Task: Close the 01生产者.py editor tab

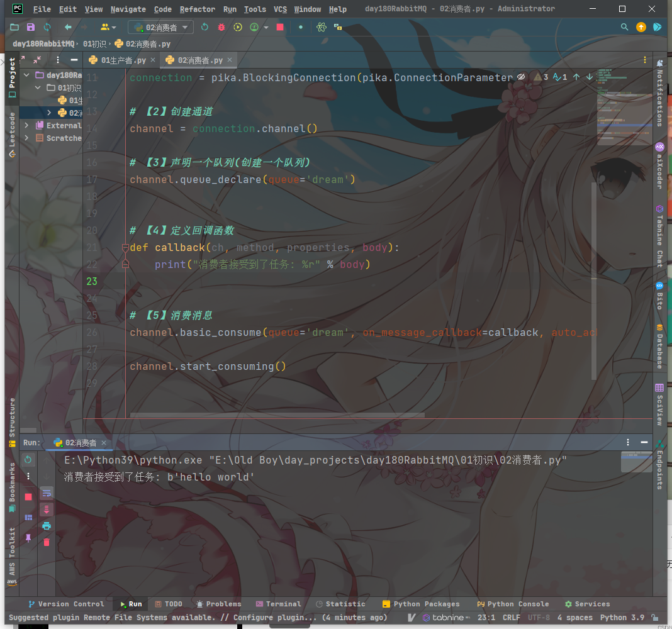Action: 153,60
